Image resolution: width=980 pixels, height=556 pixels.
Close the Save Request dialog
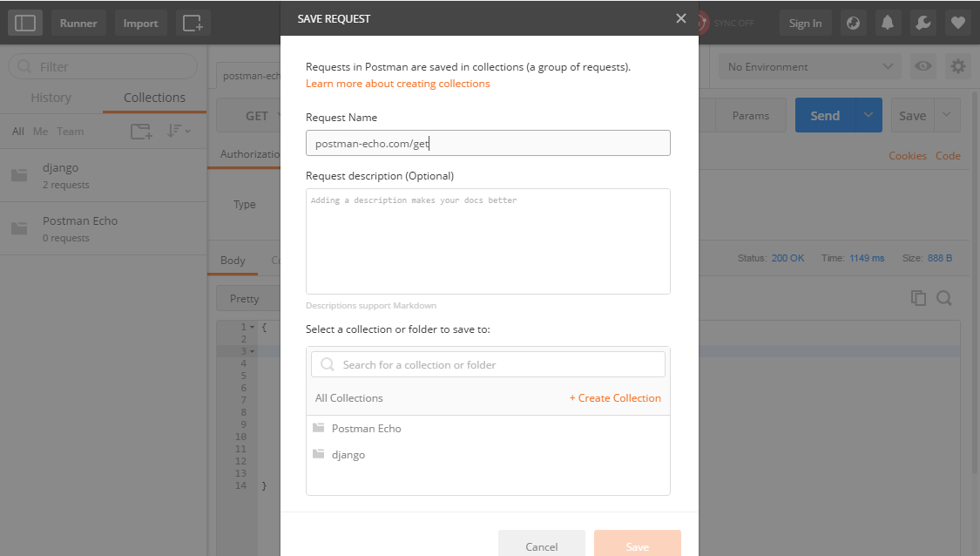tap(681, 19)
